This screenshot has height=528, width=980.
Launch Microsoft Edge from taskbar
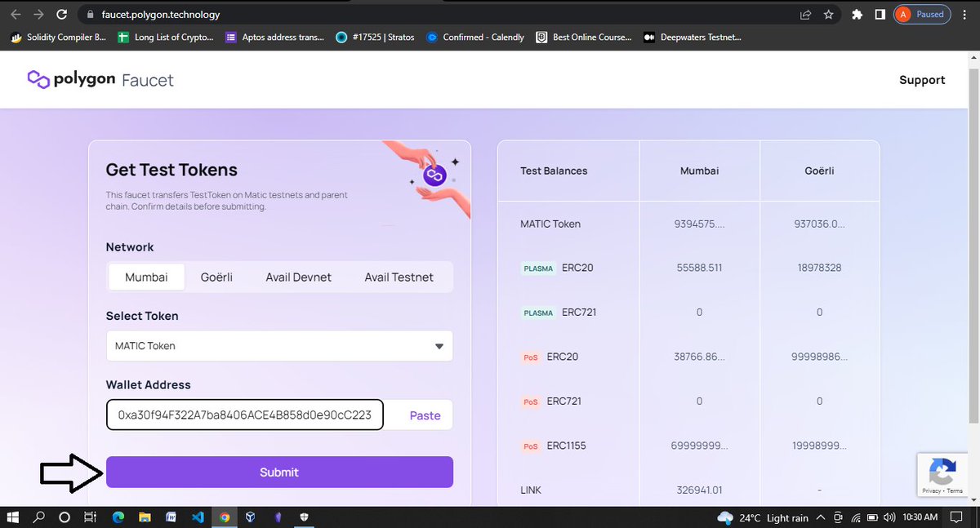[118, 517]
